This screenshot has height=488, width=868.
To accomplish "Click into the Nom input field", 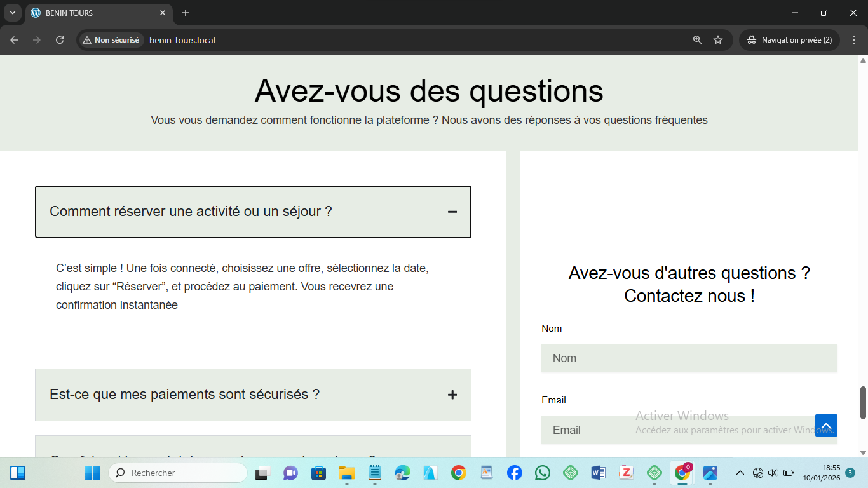I will [689, 358].
